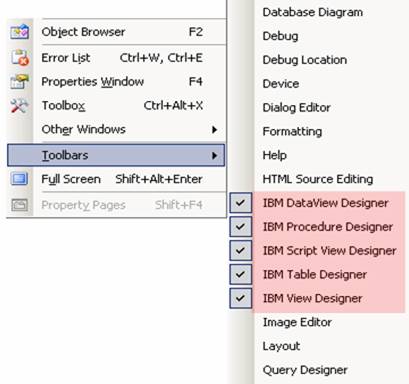This screenshot has height=384, width=409.
Task: Open Properties Window via its icon
Action: click(x=19, y=82)
